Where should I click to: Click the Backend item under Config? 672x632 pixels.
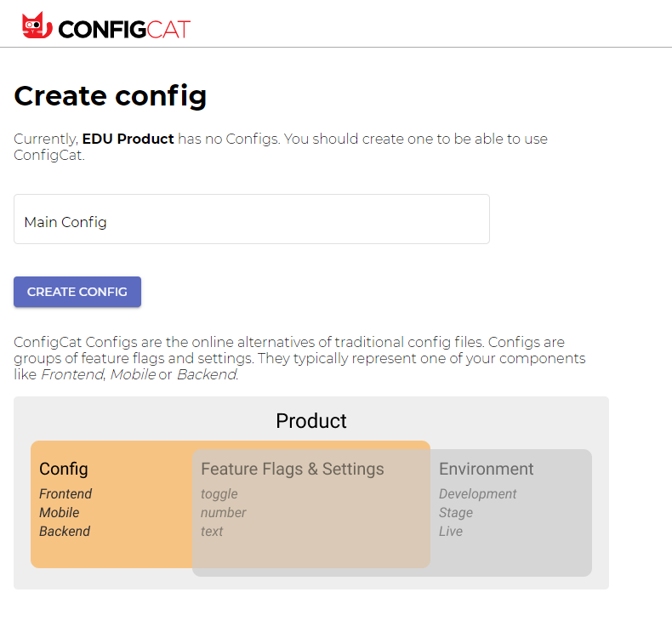click(x=65, y=532)
